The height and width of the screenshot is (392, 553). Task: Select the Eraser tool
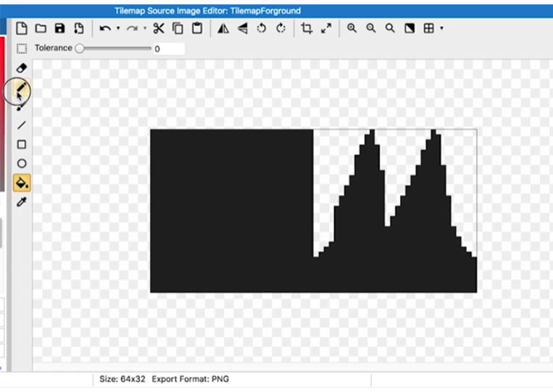click(x=22, y=67)
